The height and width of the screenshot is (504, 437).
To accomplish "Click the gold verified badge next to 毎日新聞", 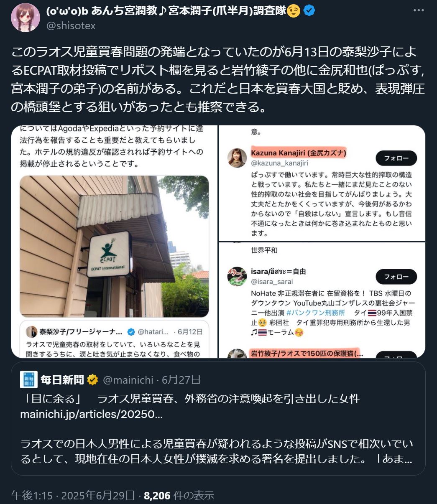I will pos(93,380).
